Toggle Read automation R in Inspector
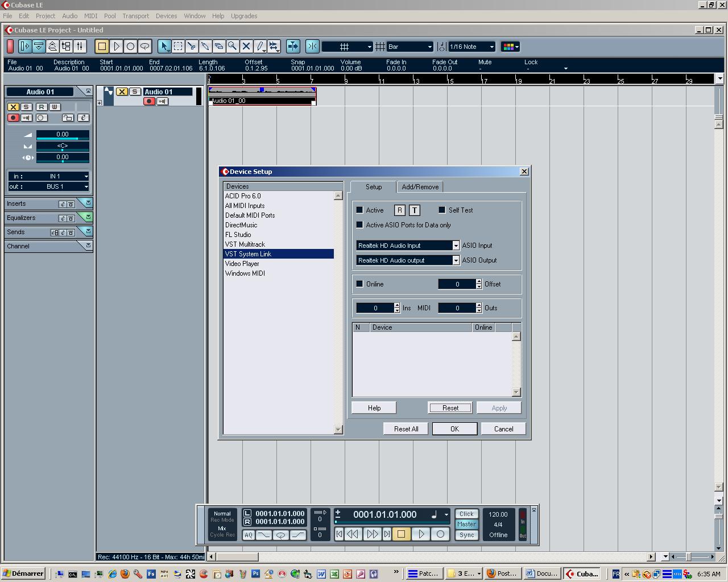 coord(41,107)
